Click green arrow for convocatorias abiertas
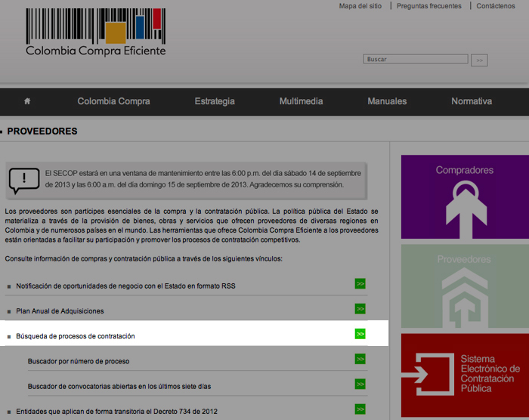This screenshot has height=420, width=529. point(360,384)
